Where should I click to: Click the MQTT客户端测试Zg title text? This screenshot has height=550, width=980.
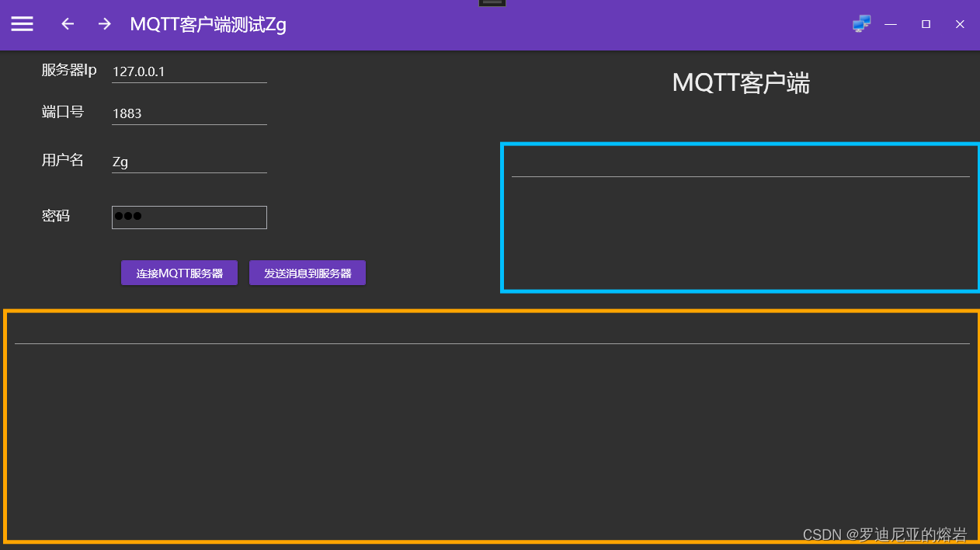pyautogui.click(x=207, y=24)
